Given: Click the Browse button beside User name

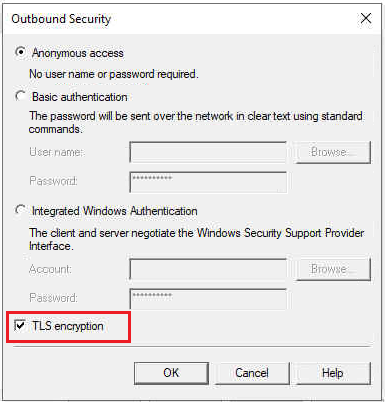Looking at the screenshot, I should 333,152.
